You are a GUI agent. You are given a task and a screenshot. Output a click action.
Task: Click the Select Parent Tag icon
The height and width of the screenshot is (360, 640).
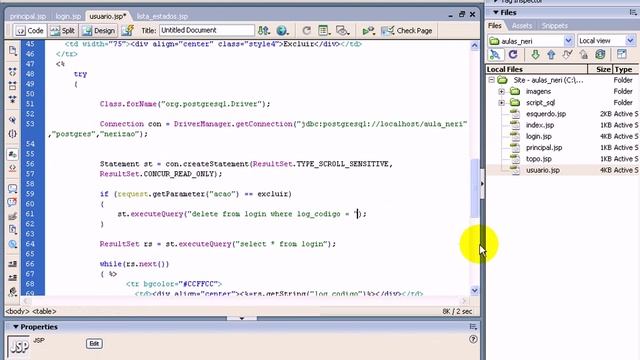(13, 120)
